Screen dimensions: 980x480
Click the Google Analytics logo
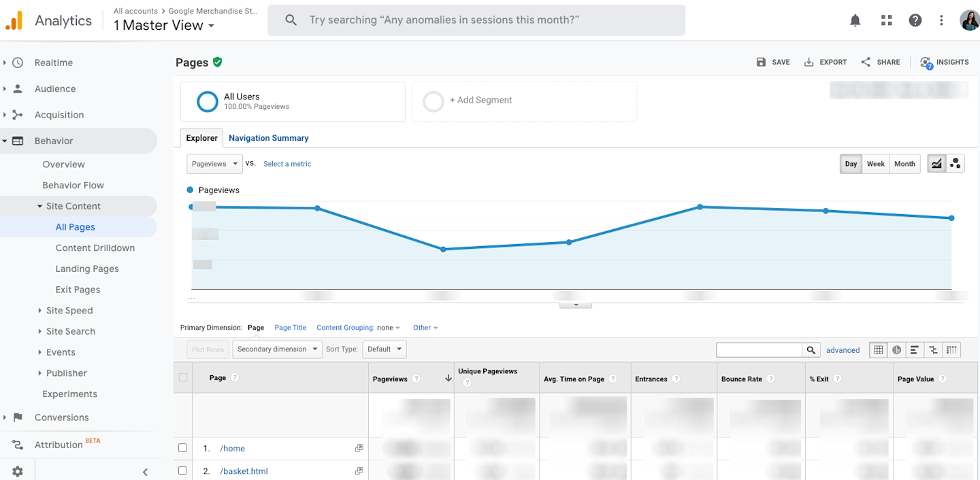click(x=14, y=20)
